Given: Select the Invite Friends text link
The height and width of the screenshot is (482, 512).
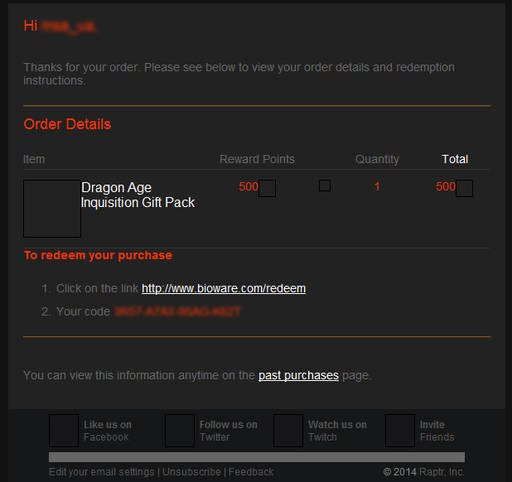Looking at the screenshot, I should 437,431.
